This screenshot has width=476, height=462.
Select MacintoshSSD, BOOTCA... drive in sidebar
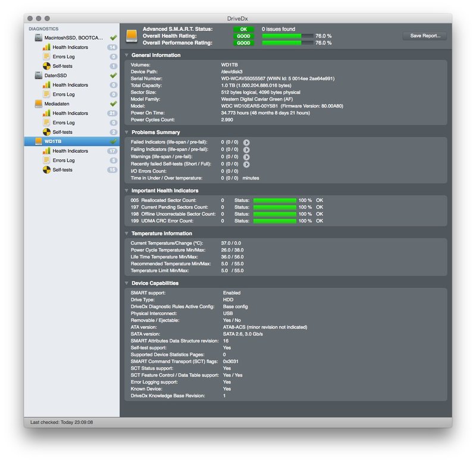pos(71,37)
